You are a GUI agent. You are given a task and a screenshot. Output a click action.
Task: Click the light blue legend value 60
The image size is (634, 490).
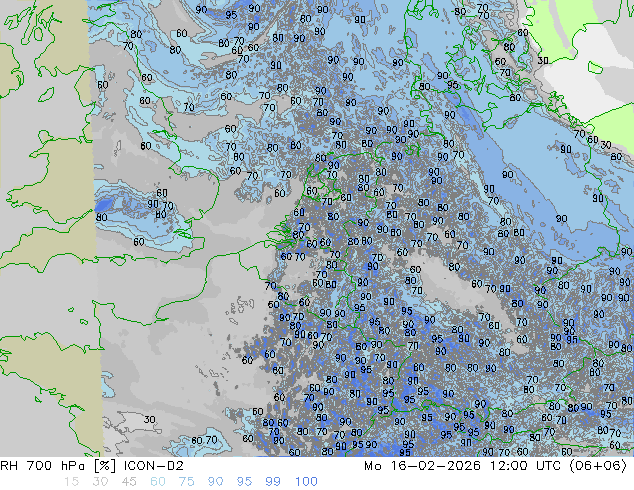point(159,482)
